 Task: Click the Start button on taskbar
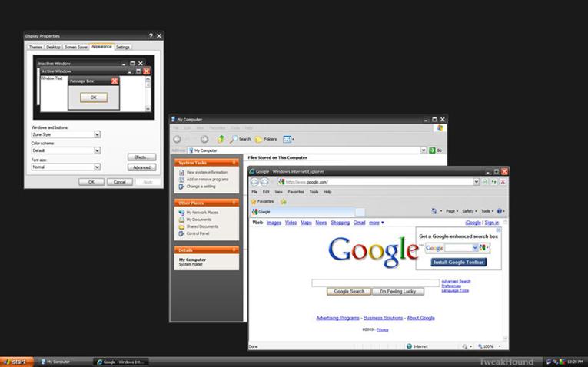(x=16, y=362)
